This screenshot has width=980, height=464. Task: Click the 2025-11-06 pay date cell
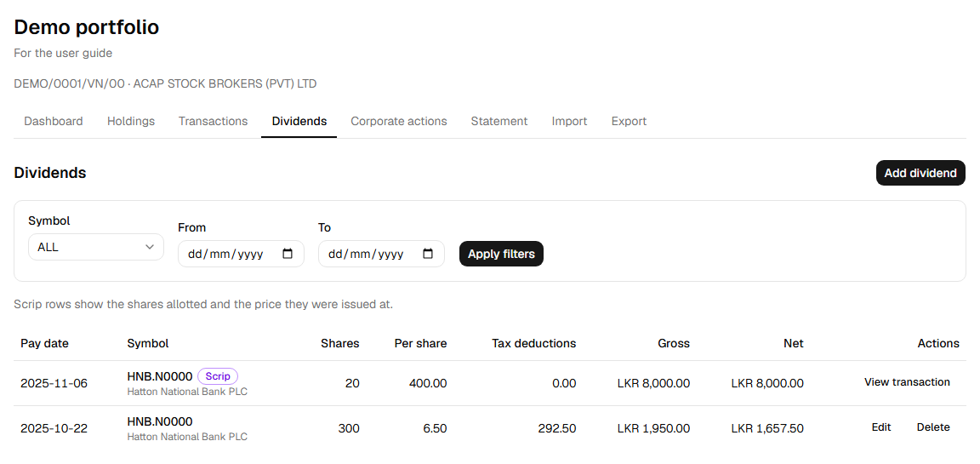click(x=54, y=383)
